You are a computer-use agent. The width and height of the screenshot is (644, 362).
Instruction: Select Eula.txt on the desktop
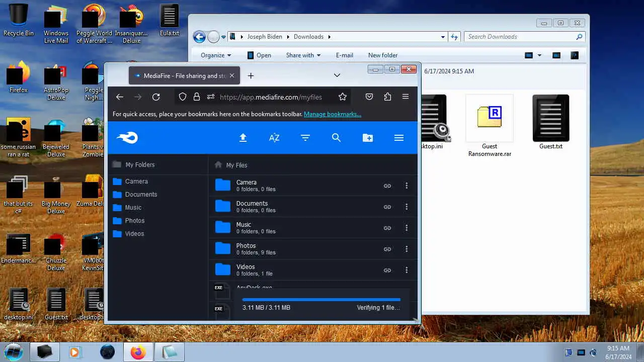[169, 20]
